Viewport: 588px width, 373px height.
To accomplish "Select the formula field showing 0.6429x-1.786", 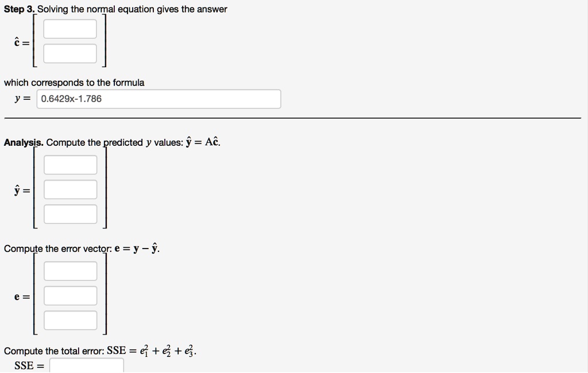I will coord(158,99).
